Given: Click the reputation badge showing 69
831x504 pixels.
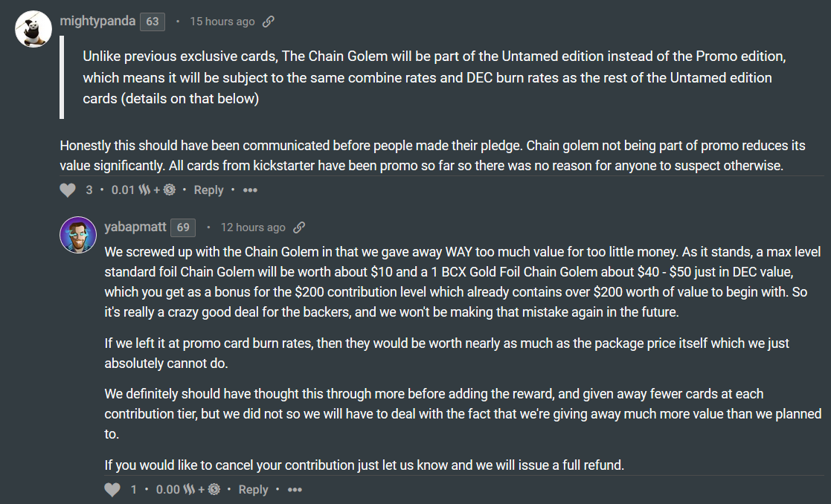Looking at the screenshot, I should coord(183,227).
